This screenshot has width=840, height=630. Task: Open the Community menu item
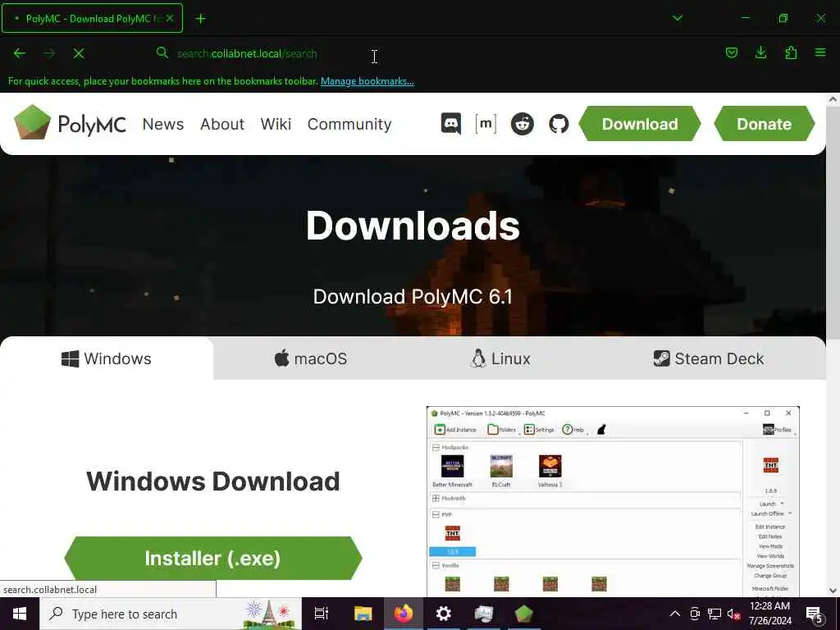349,124
